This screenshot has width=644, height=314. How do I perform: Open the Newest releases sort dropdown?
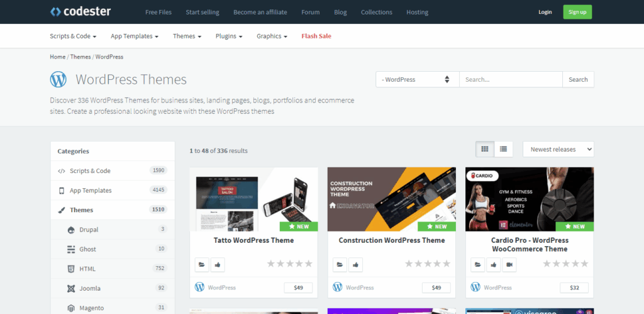tap(558, 149)
